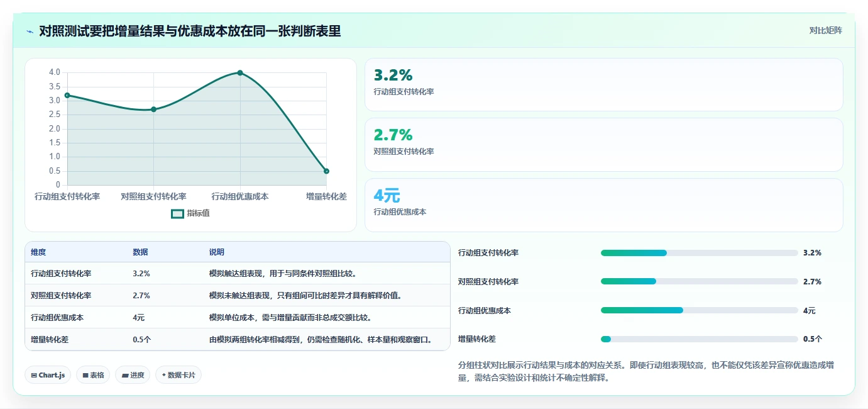868x409 pixels.
Task: Click the 0.5个 value beside progress bar
Action: [x=813, y=339]
